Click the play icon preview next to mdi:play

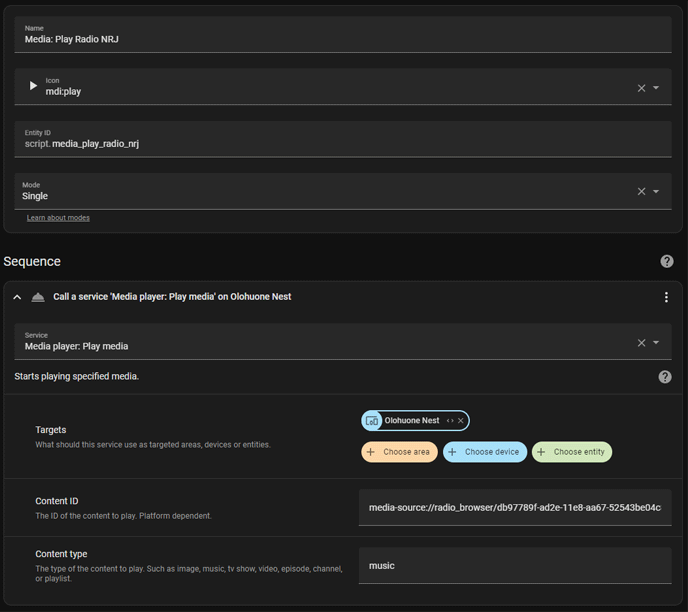pos(33,86)
